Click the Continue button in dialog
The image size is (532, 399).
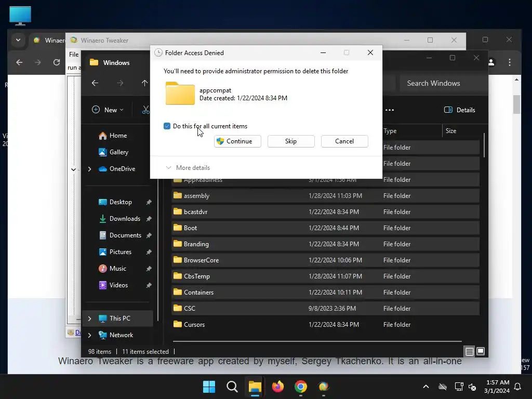237,141
